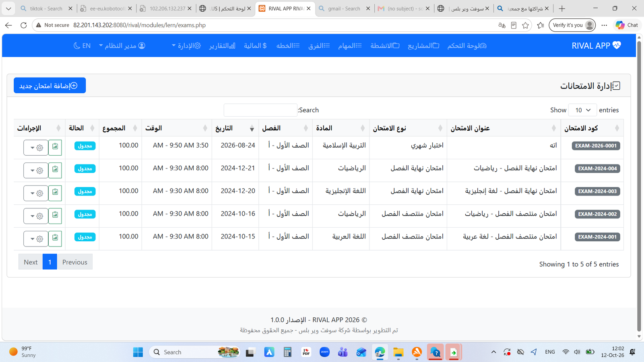The width and height of the screenshot is (644, 362).
Task: Select page 1 in pagination
Action: coord(50,262)
